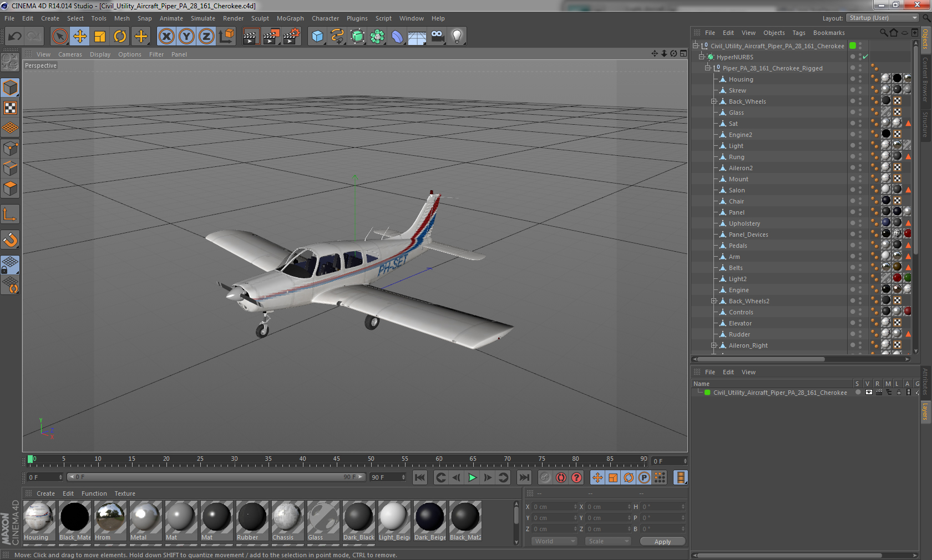The image size is (932, 560).
Task: Toggle Engine object visibility dots
Action: [x=860, y=290]
